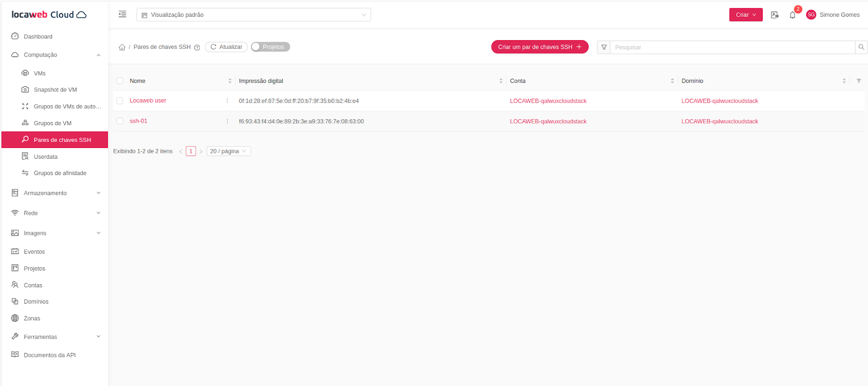Select the ssh-01 row checkbox
This screenshot has height=386, width=868.
point(120,121)
